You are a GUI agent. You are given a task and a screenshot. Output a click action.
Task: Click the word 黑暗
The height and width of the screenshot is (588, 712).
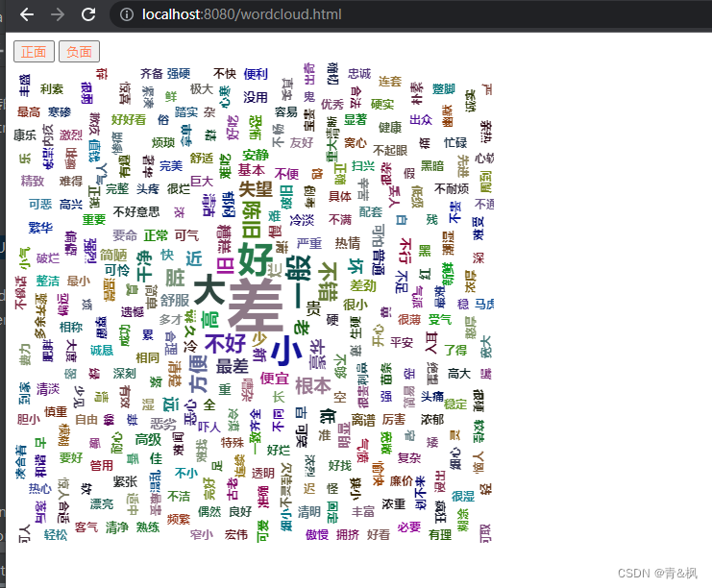(x=432, y=165)
